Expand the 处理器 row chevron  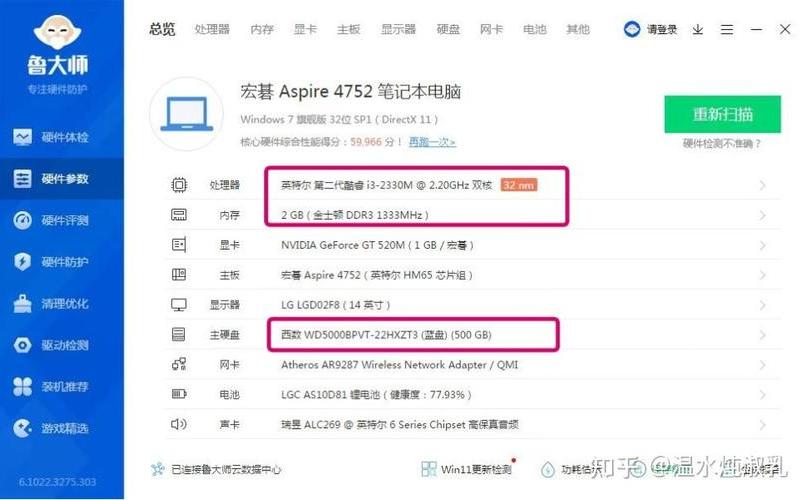coord(763,185)
